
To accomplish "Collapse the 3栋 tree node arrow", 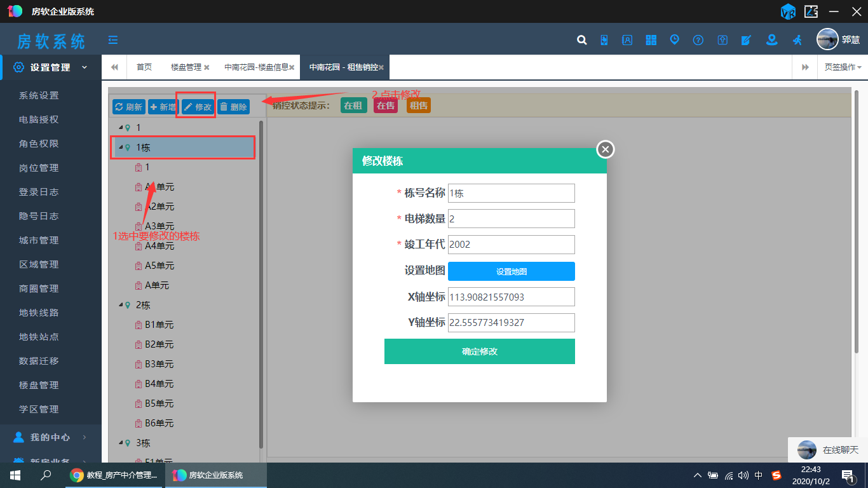I will click(x=121, y=443).
